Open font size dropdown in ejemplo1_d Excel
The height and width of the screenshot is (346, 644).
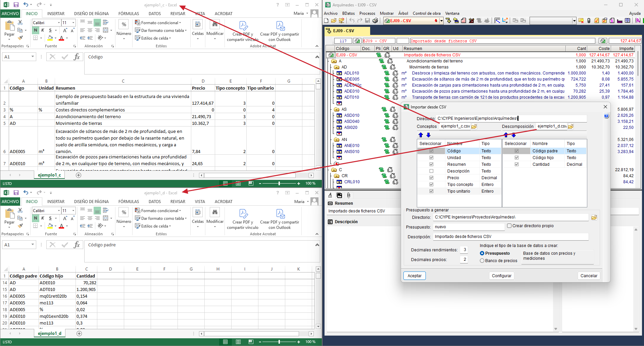pyautogui.click(x=73, y=210)
